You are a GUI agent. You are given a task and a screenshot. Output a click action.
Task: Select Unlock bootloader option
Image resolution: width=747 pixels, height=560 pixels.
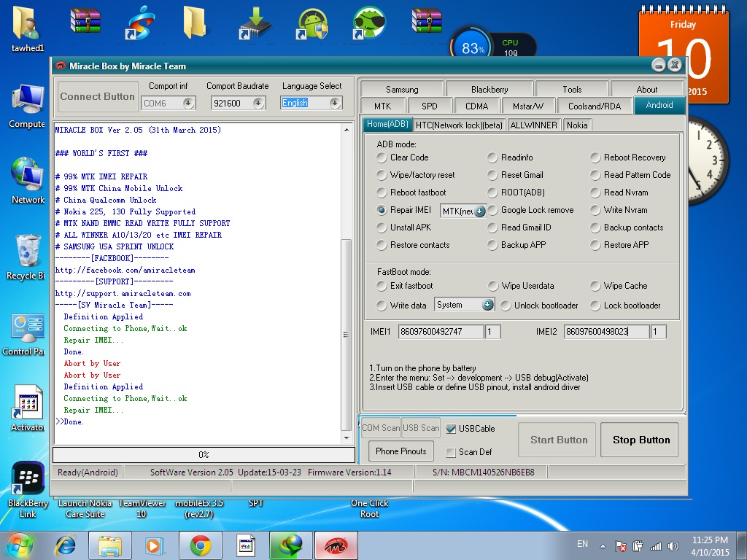point(506,306)
